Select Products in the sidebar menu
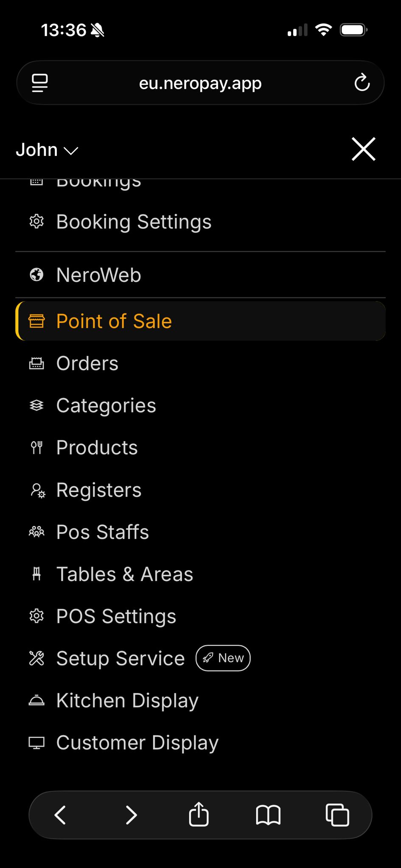401x868 pixels. (97, 448)
